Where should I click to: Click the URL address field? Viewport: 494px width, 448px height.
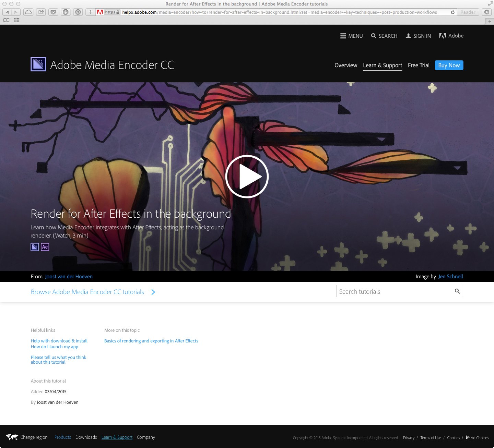[280, 12]
